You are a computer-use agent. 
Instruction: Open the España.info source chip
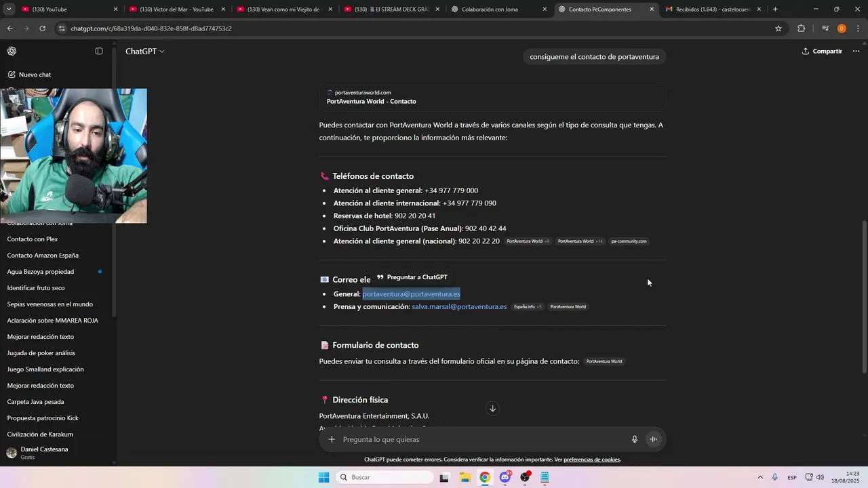pos(528,307)
